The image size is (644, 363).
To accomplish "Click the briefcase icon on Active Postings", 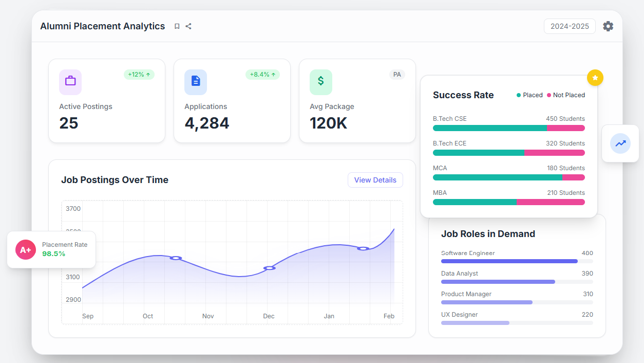I will (70, 82).
